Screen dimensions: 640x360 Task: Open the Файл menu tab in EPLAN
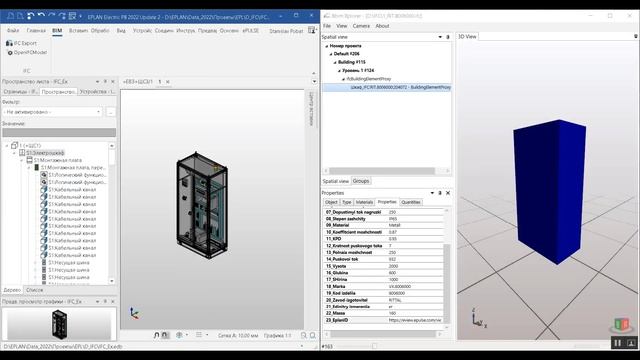[x=13, y=31]
